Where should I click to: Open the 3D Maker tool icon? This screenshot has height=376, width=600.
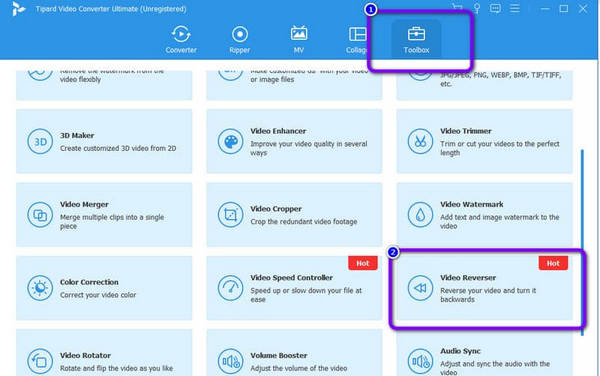(x=40, y=141)
